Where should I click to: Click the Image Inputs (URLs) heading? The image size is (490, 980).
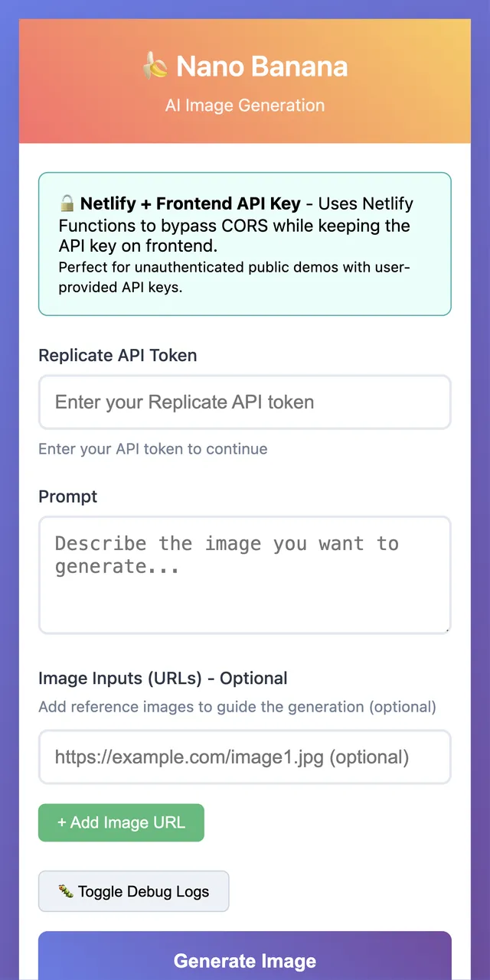click(x=163, y=678)
